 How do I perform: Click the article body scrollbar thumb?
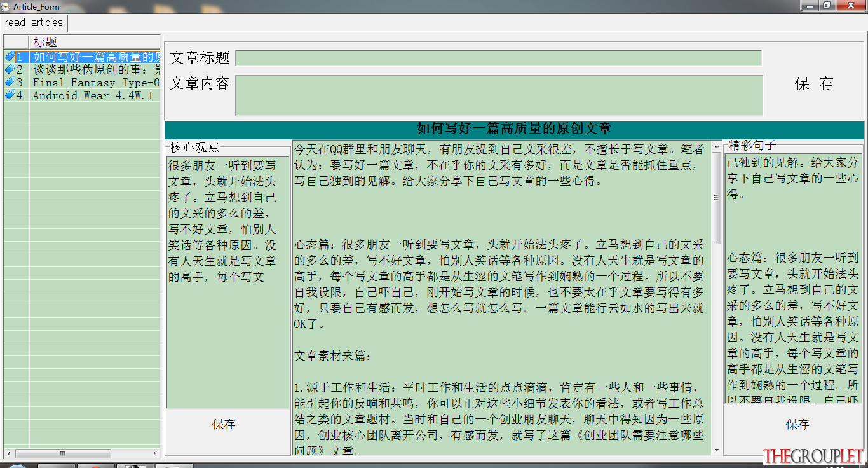pos(717,198)
